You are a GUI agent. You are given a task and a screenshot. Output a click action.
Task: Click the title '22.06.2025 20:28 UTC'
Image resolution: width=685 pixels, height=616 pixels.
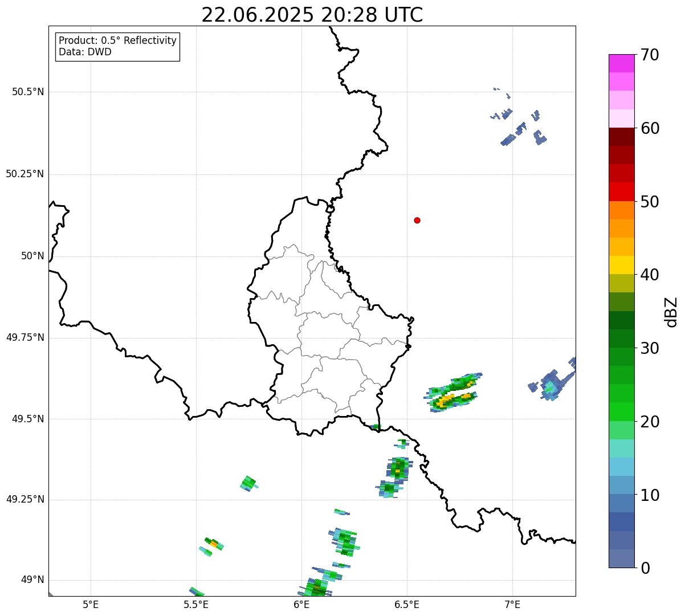312,15
